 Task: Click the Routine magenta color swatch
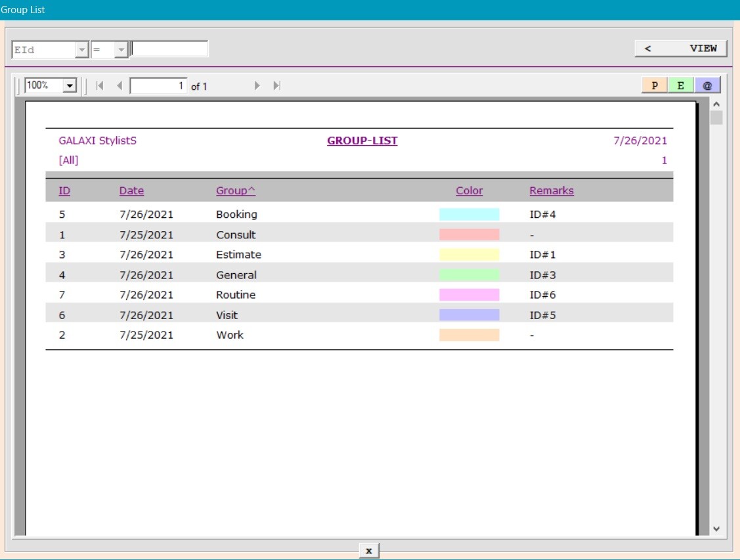[469, 295]
